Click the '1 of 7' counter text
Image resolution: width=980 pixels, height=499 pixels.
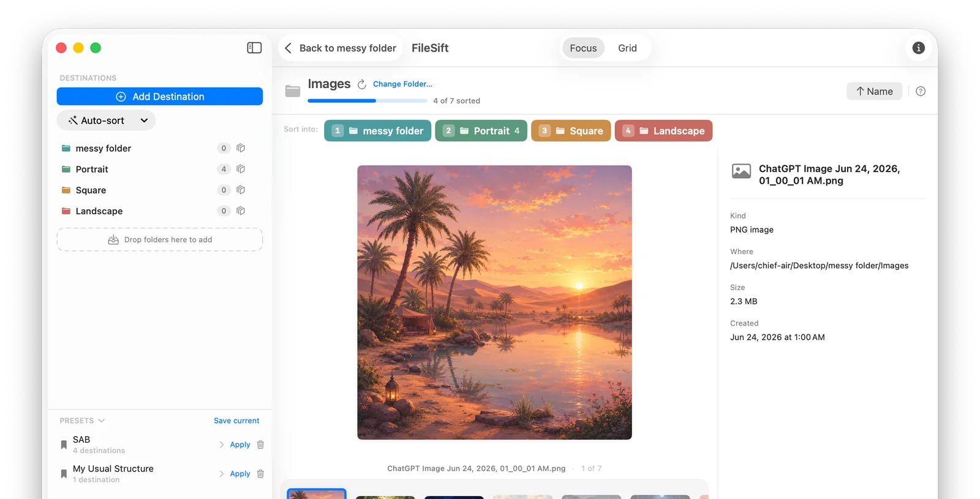[591, 468]
